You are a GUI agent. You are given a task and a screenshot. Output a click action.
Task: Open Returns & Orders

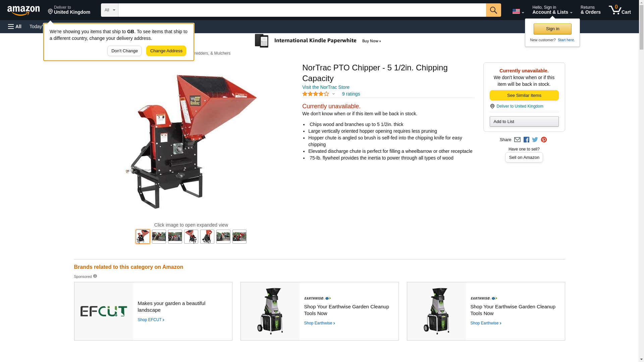coord(590,10)
